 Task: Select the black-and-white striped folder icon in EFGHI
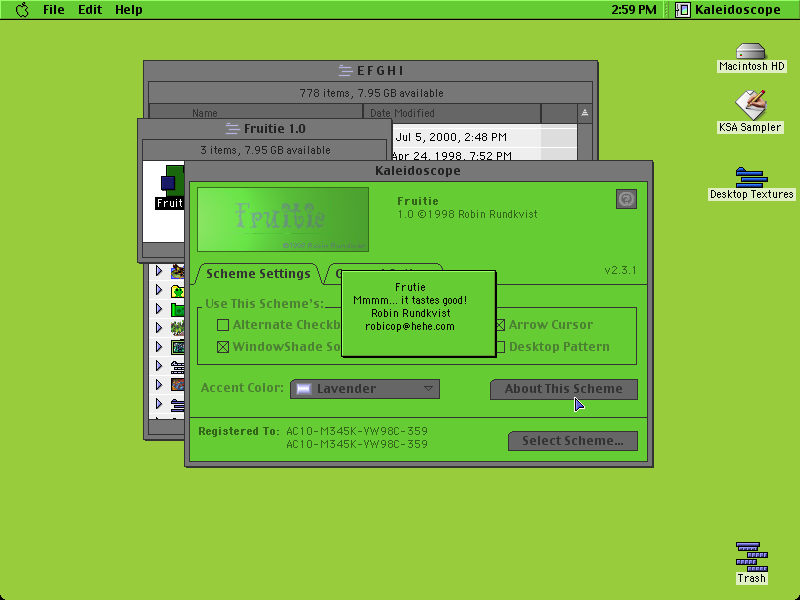178,366
